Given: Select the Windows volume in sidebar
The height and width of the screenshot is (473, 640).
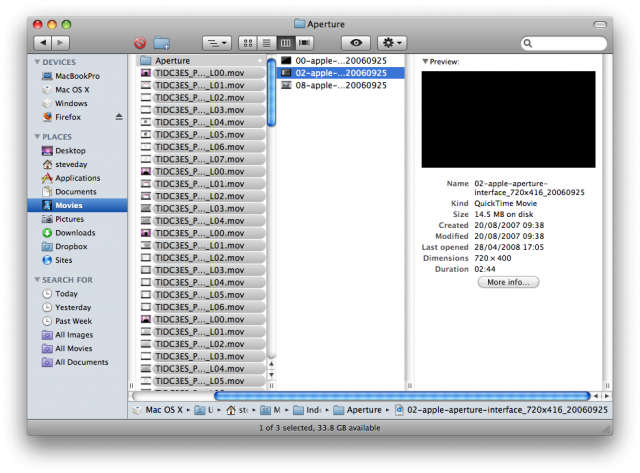Looking at the screenshot, I should [77, 103].
